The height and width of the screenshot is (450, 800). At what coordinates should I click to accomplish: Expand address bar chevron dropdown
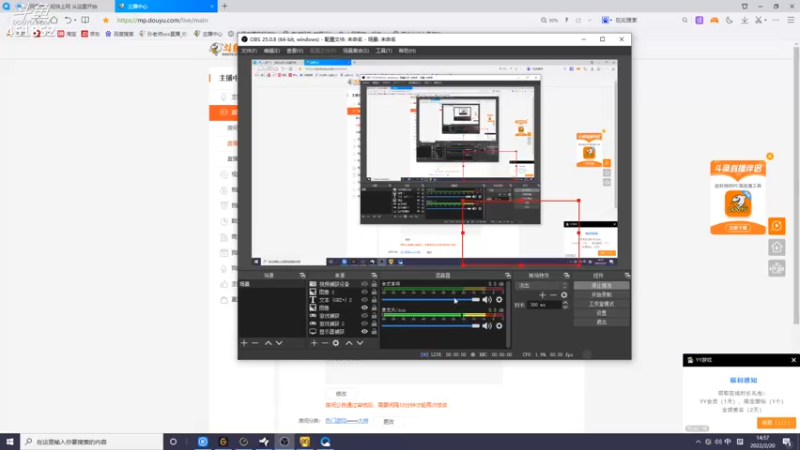click(x=589, y=20)
